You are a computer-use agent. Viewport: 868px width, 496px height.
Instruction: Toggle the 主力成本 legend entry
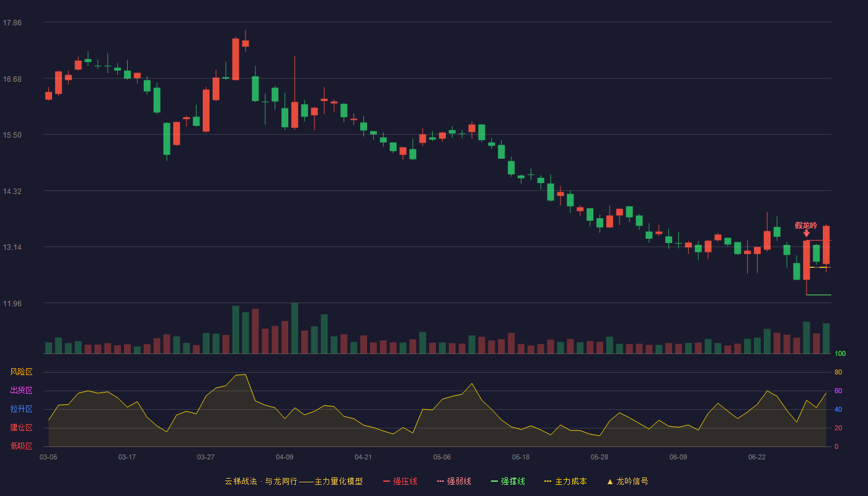(565, 481)
